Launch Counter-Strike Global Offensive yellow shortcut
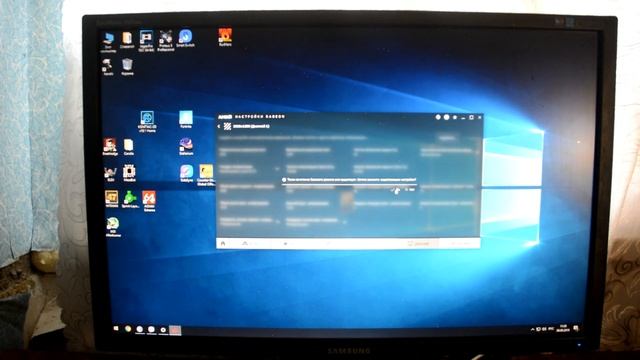 [206, 175]
